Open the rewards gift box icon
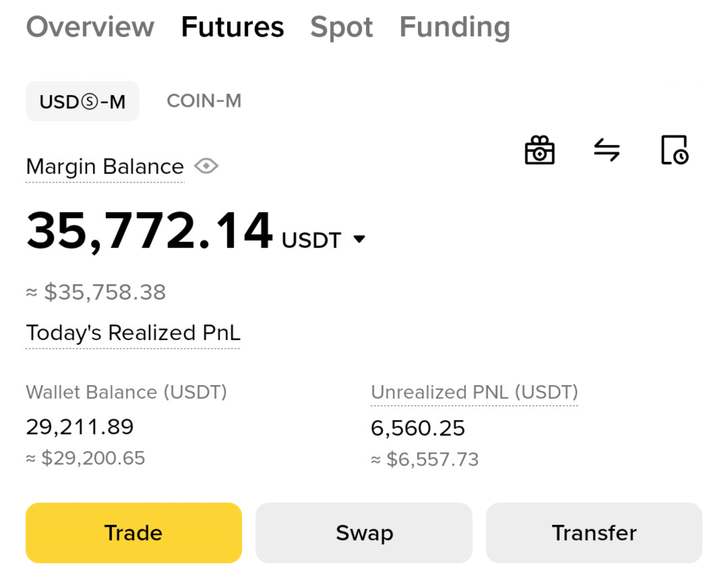Viewport: 728px width, 572px height. tap(540, 150)
